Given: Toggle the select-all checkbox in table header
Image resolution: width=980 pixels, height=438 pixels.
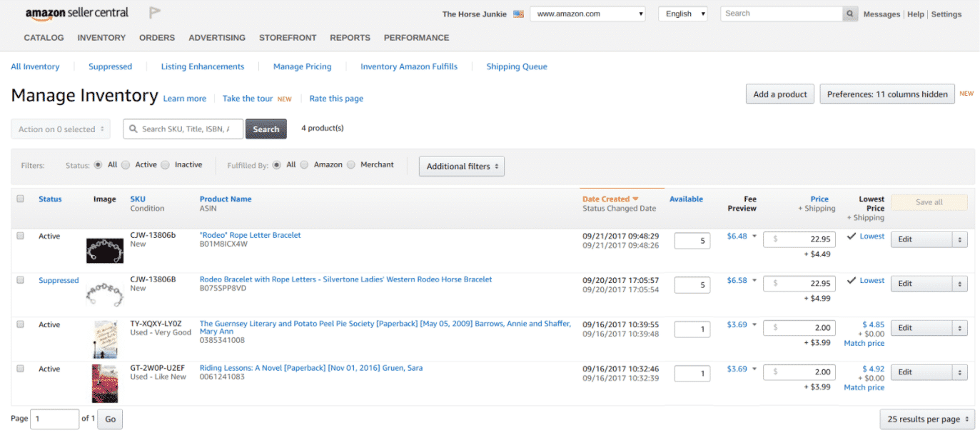Looking at the screenshot, I should coord(20,199).
